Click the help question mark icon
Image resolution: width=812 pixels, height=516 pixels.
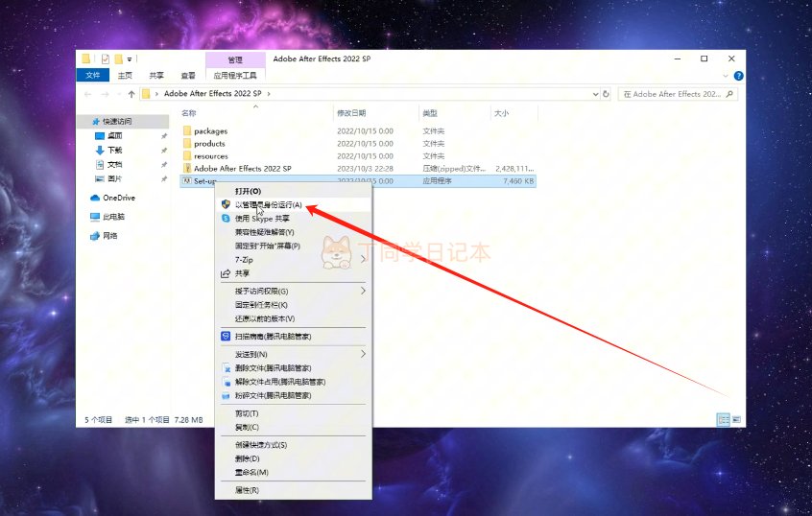(738, 76)
